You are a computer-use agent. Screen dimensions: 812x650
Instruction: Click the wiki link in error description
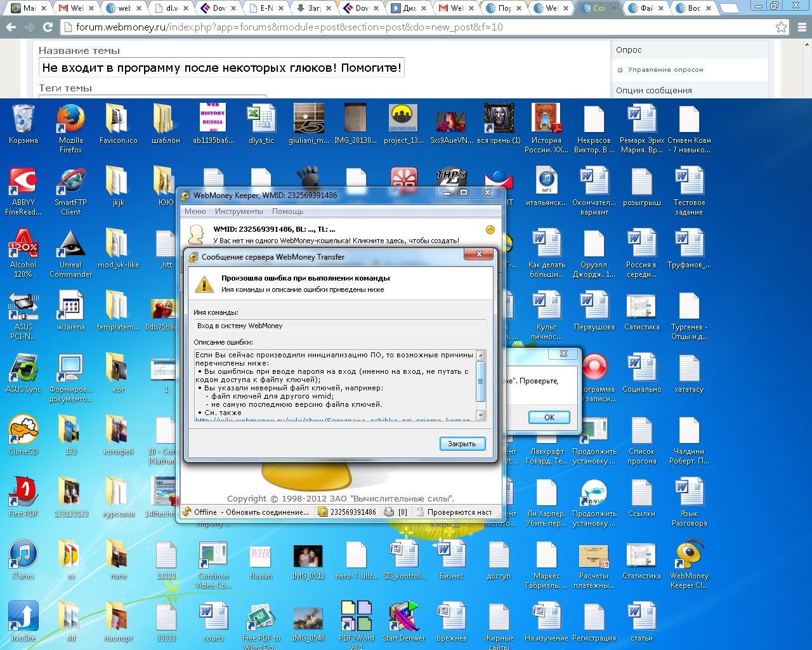[x=333, y=420]
